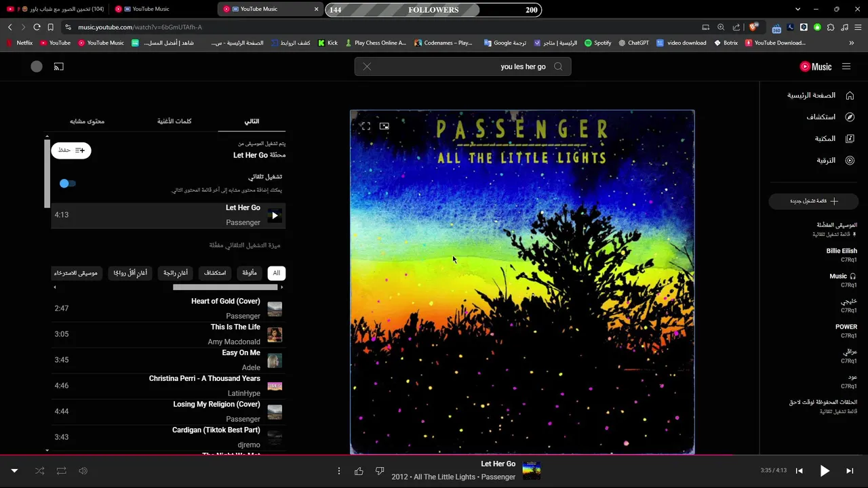Enter fullscreen using the album art corner icon
The width and height of the screenshot is (868, 488).
pos(366,126)
